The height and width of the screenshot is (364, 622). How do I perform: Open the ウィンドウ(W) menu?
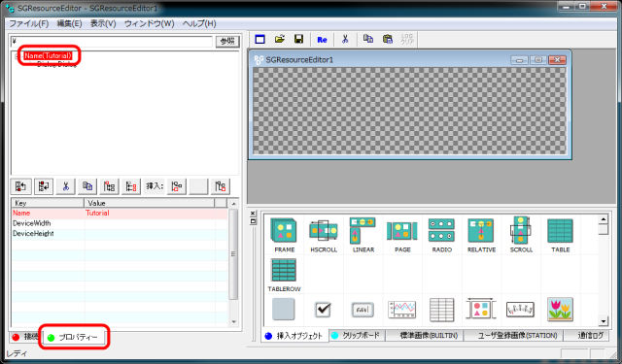pyautogui.click(x=149, y=23)
